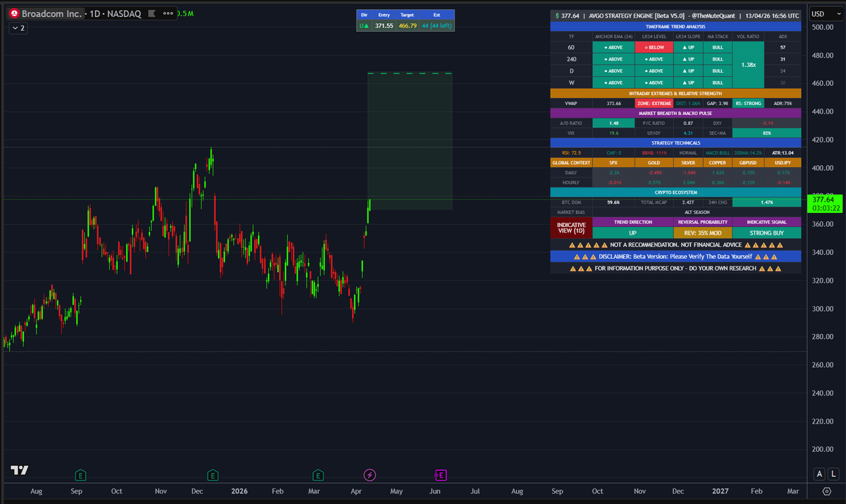Click the VWAP value 373.66
846x504 pixels.
613,103
